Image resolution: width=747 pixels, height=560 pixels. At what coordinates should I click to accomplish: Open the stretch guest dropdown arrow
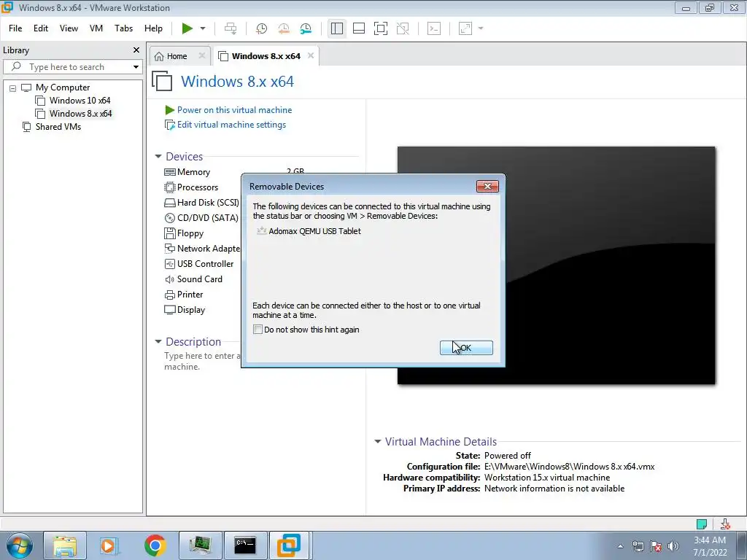click(x=481, y=28)
